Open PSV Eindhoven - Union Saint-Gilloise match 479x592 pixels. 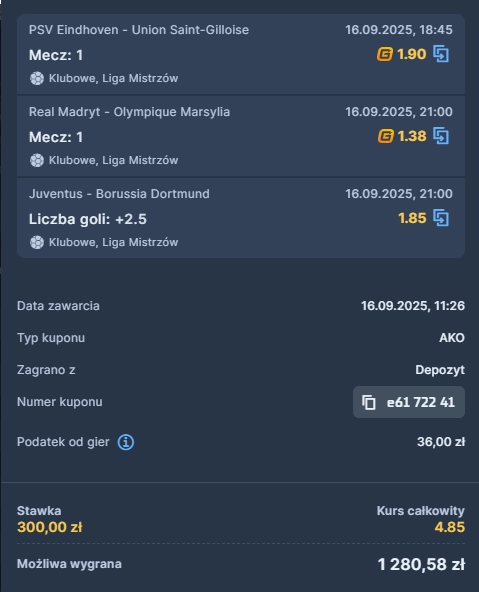pos(139,30)
